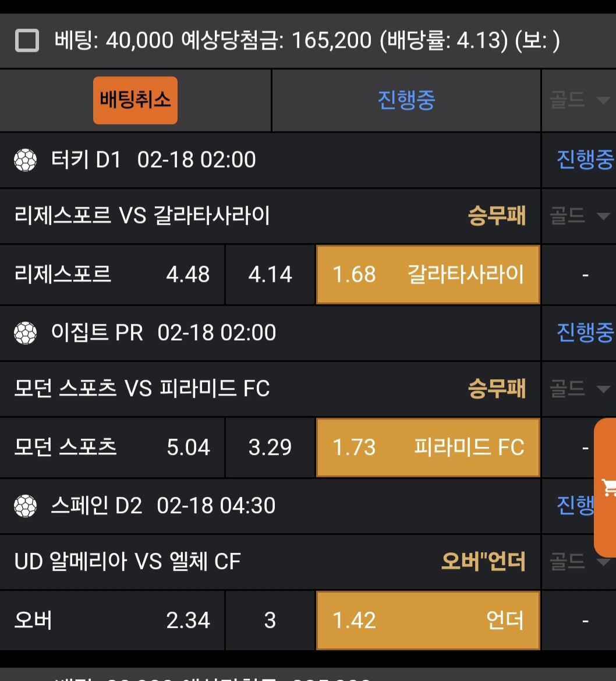
Task: Open 골드 dropdown for UD 알메리아 match
Action: pyautogui.click(x=579, y=562)
